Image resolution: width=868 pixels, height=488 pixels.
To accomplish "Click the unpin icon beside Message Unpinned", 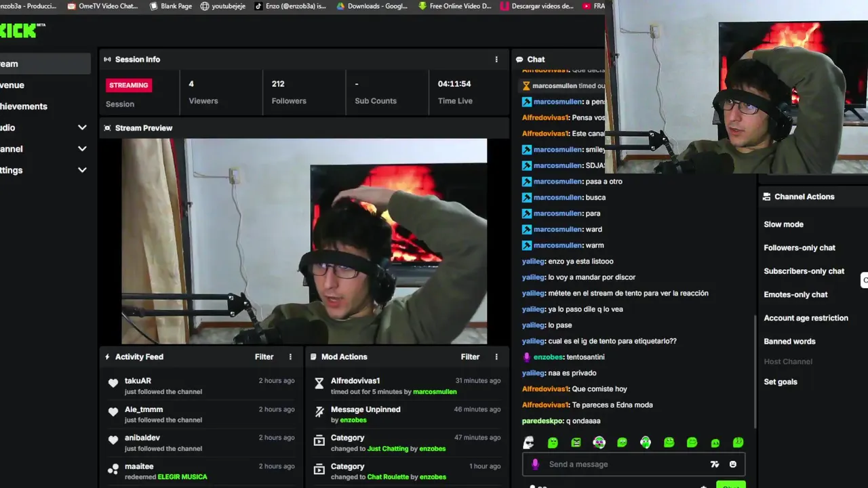I will [x=319, y=411].
